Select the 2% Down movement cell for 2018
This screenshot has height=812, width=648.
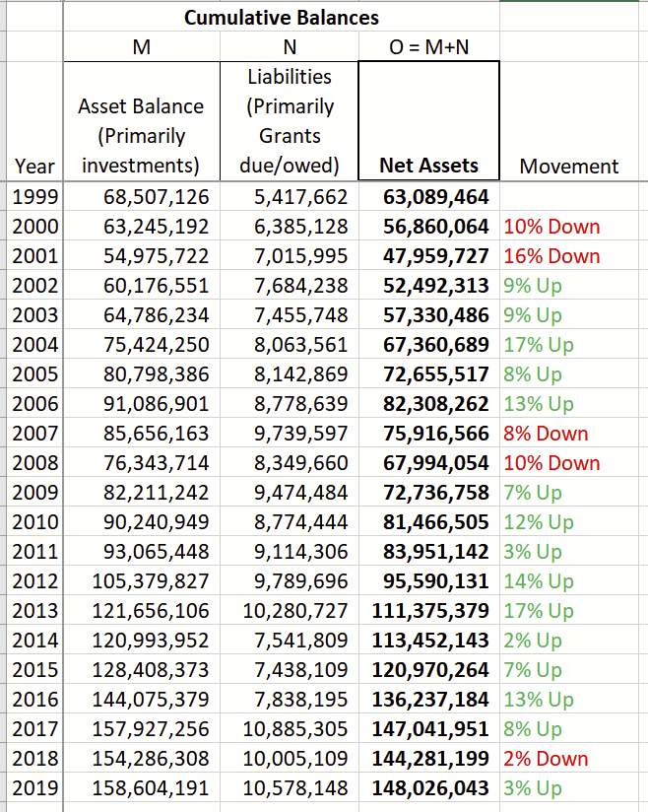point(546,759)
